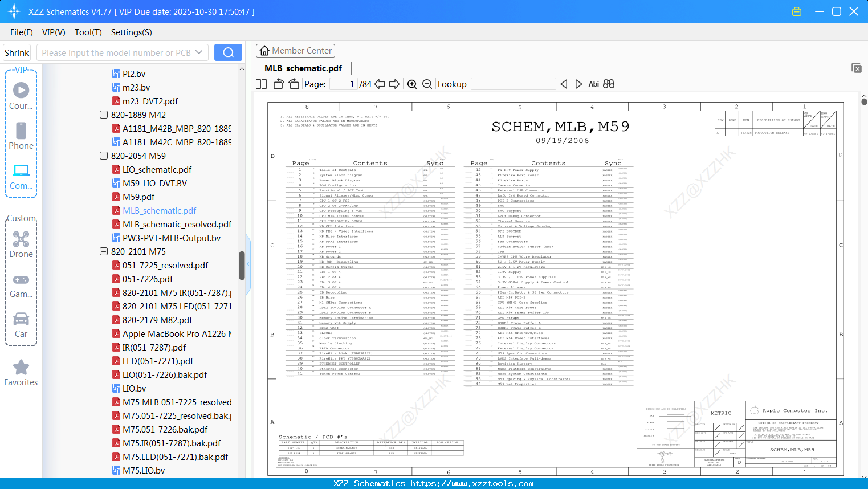Click the XZZ Schematics app logo
This screenshot has height=489, width=868.
(14, 11)
